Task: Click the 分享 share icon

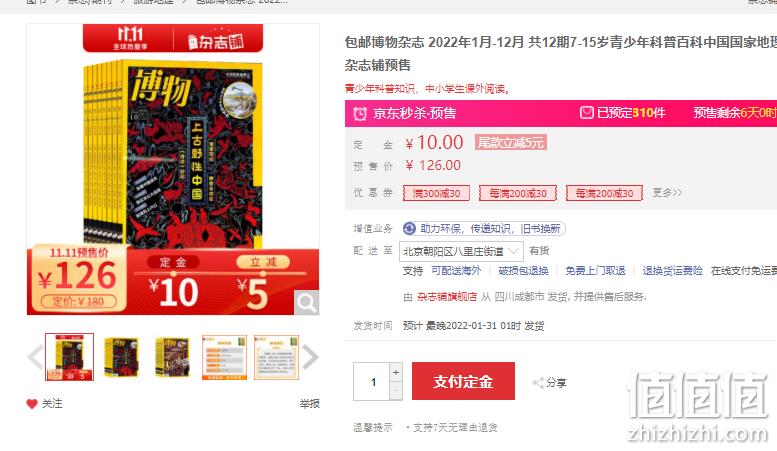Action: point(538,383)
